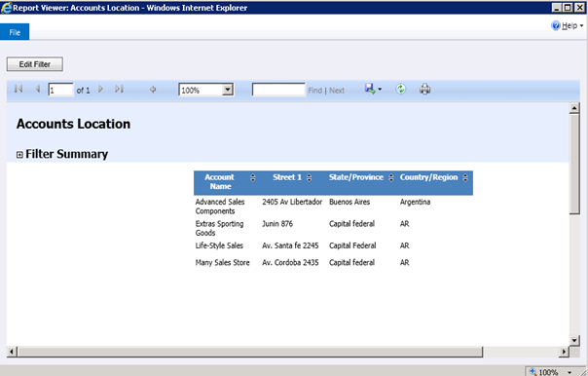Click the current page number field
588x376 pixels.
tap(60, 90)
